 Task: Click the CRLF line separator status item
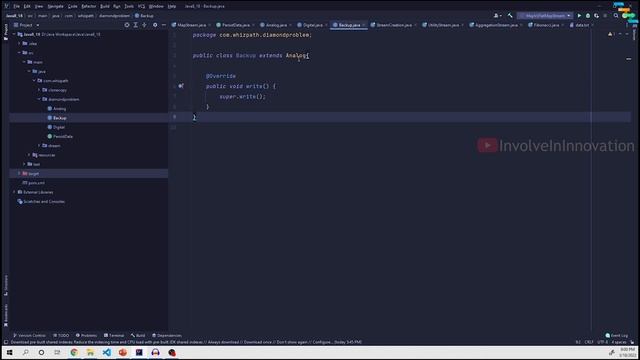pos(589,342)
